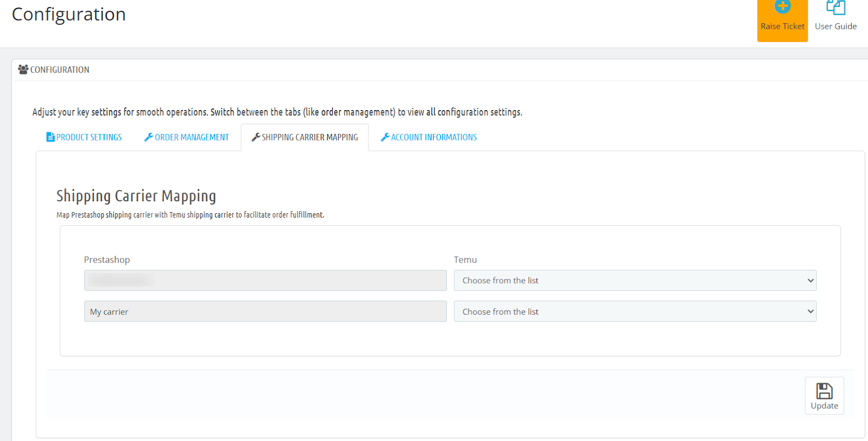The width and height of the screenshot is (868, 441).
Task: Click the wrench icon on Order Management tab
Action: (x=148, y=137)
